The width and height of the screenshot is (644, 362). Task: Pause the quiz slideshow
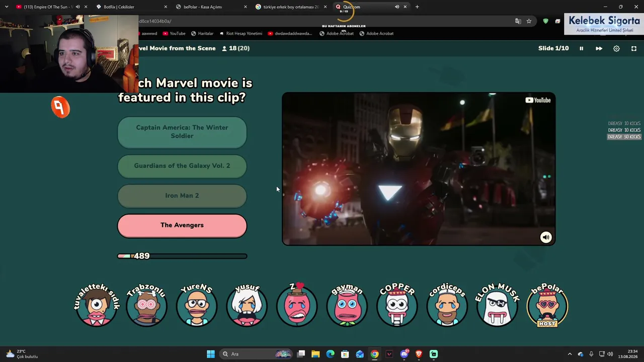[581, 48]
